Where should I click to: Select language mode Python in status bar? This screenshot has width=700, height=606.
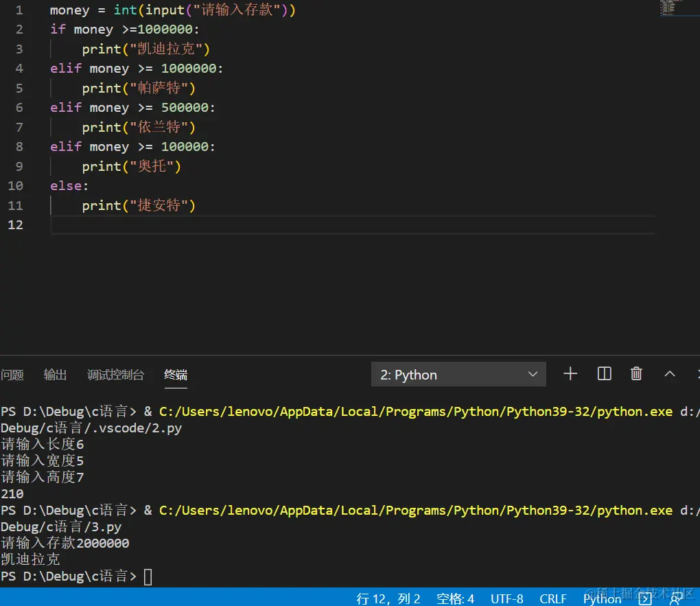tap(603, 598)
